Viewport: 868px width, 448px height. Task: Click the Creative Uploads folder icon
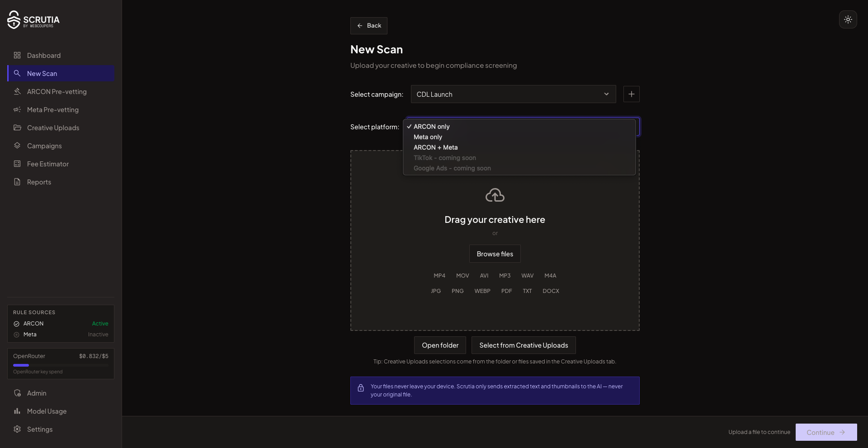(17, 127)
